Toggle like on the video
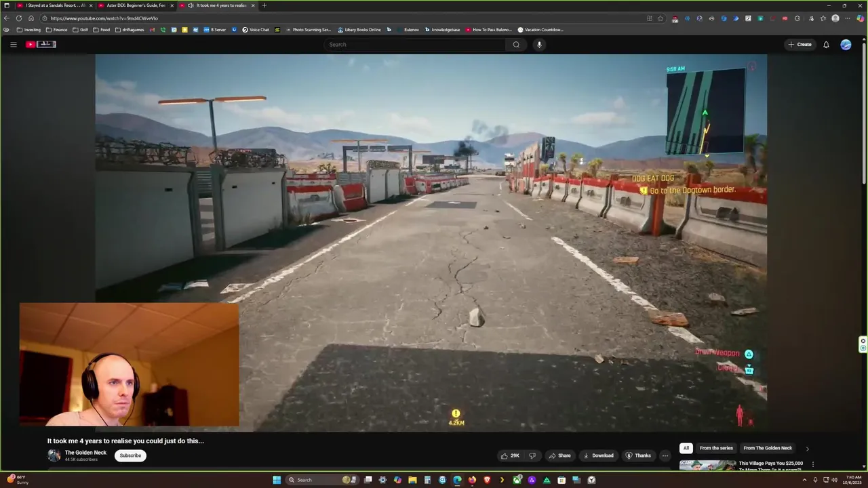 510,455
